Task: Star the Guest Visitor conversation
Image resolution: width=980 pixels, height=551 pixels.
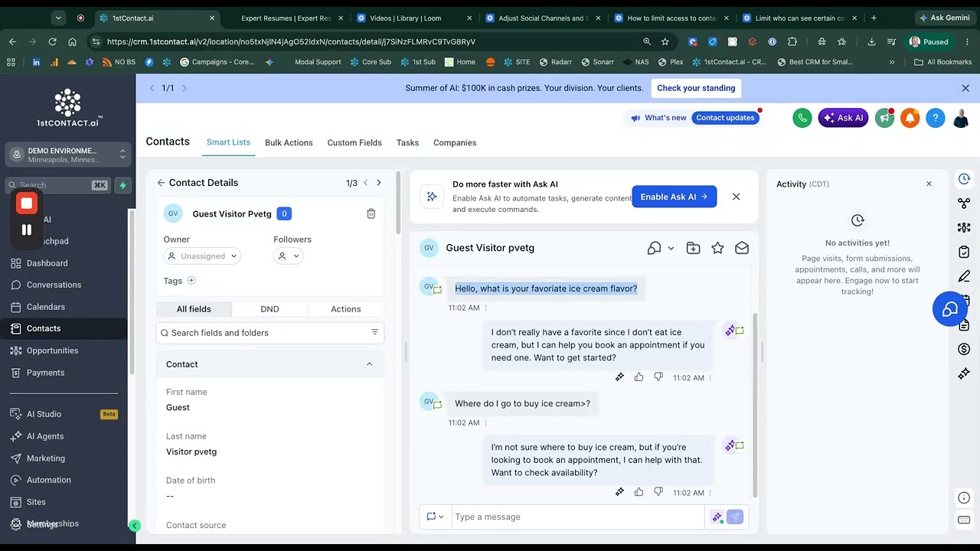Action: click(x=717, y=248)
